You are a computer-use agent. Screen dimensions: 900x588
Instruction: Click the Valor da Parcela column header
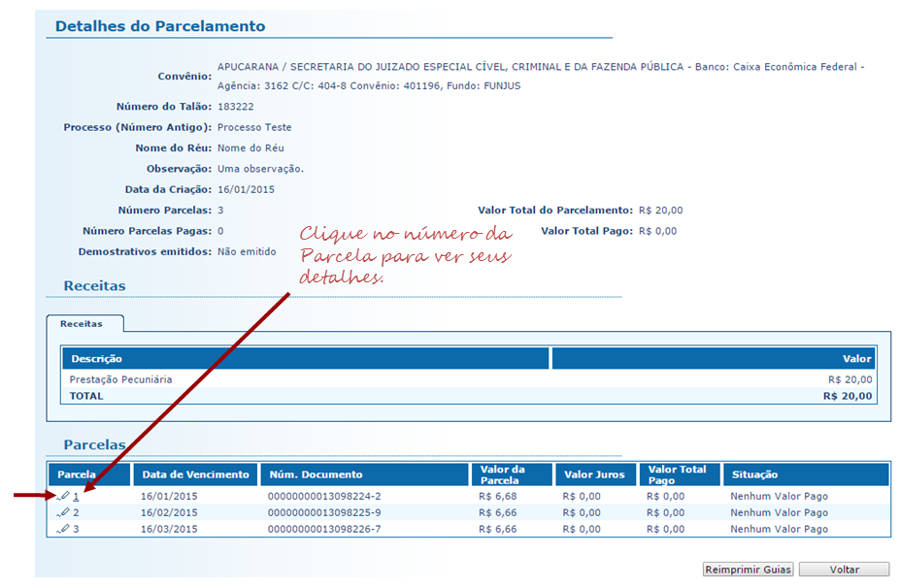pos(512,474)
